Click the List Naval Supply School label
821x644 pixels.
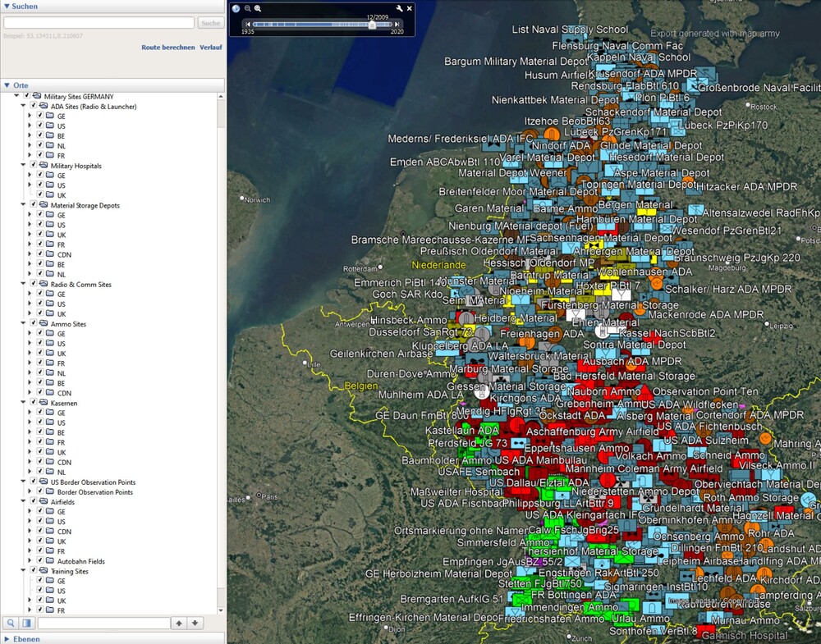(571, 30)
